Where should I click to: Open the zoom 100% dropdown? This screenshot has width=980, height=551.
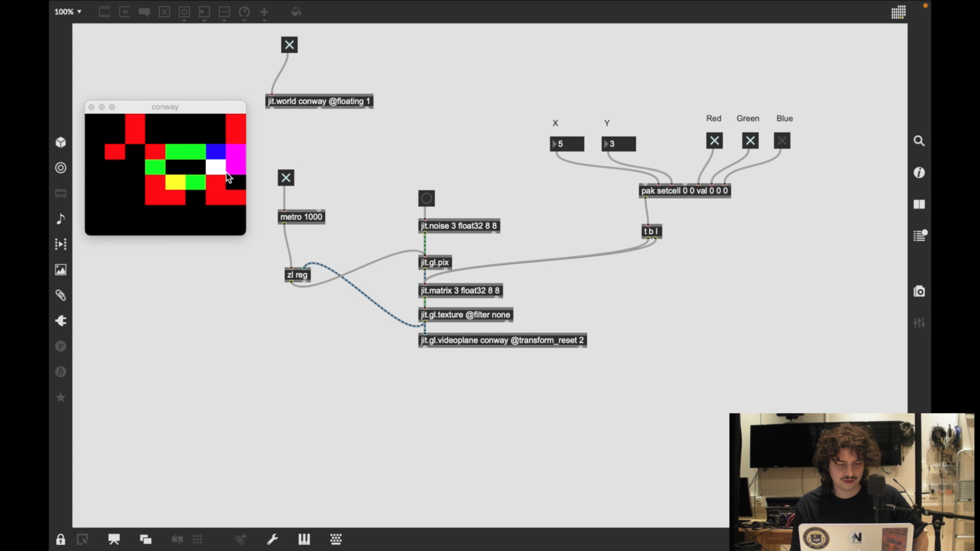pos(68,11)
